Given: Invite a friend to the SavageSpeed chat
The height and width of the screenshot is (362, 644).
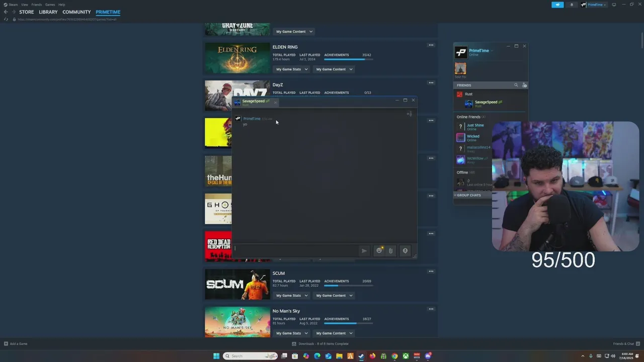Looking at the screenshot, I should (x=410, y=114).
